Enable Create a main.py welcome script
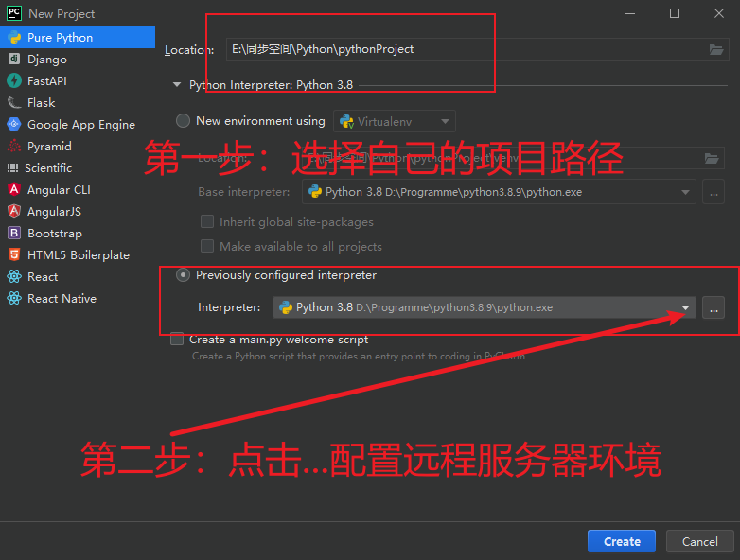Screen dimensions: 740x560 coord(177,339)
